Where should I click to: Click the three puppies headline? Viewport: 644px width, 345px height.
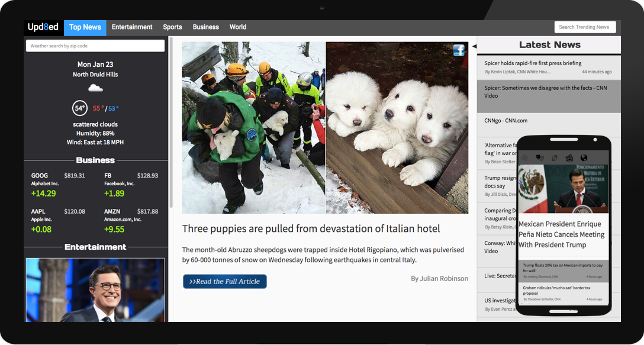(311, 229)
